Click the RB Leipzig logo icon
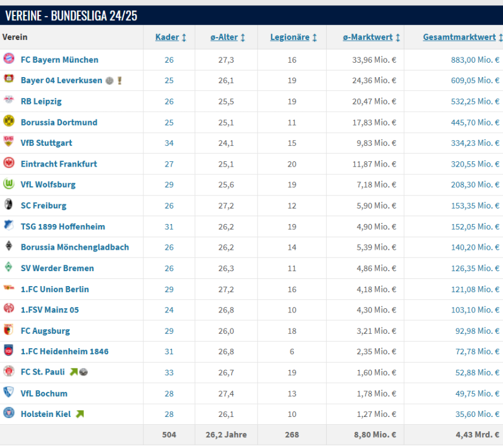This screenshot has width=503, height=448. point(8,100)
